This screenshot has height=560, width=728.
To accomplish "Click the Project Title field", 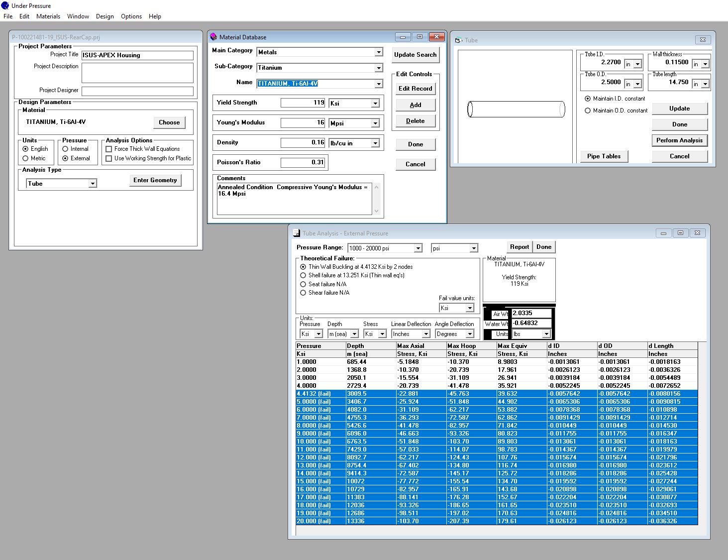I will tap(137, 55).
